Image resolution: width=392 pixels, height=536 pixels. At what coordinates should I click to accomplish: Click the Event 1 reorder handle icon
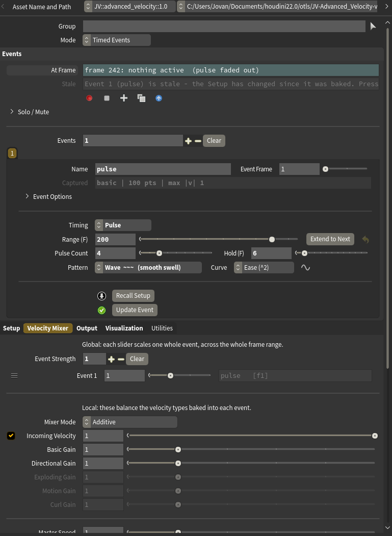click(x=14, y=376)
